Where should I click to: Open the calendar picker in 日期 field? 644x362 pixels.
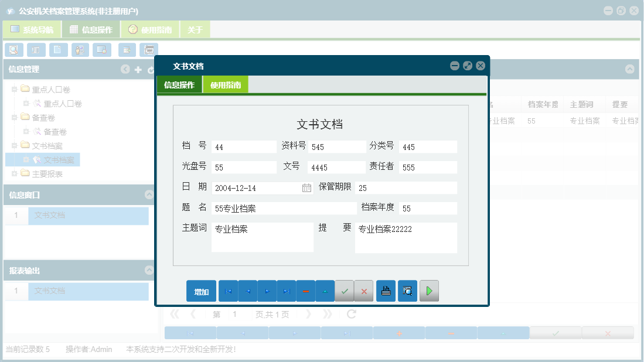point(306,188)
